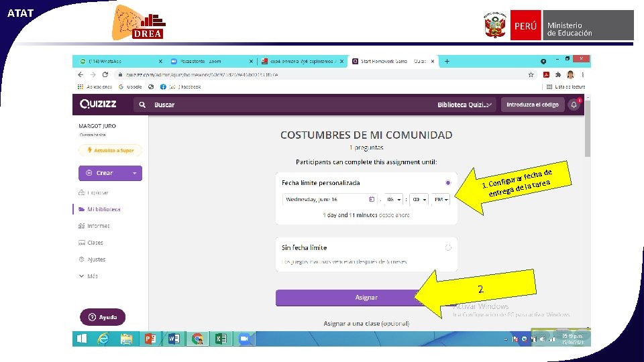Click the taskbar clock
The width and height of the screenshot is (644, 362).
572,339
